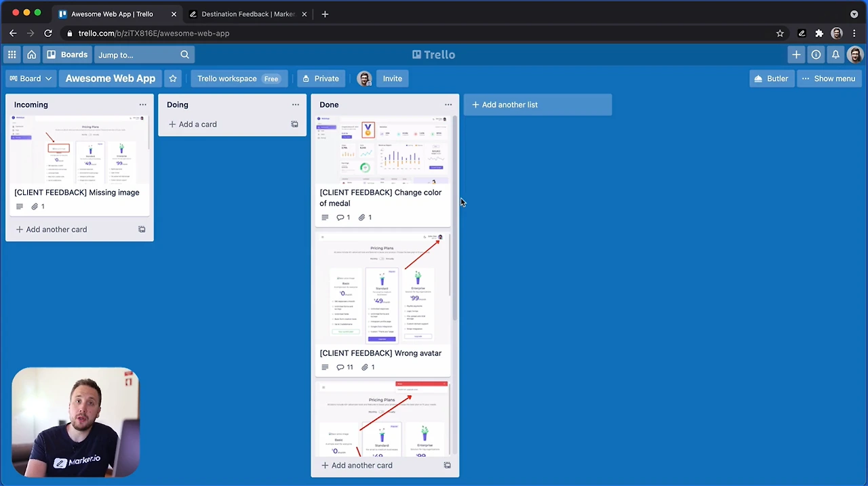Open notifications bell icon
The height and width of the screenshot is (486, 868).
[x=835, y=55]
